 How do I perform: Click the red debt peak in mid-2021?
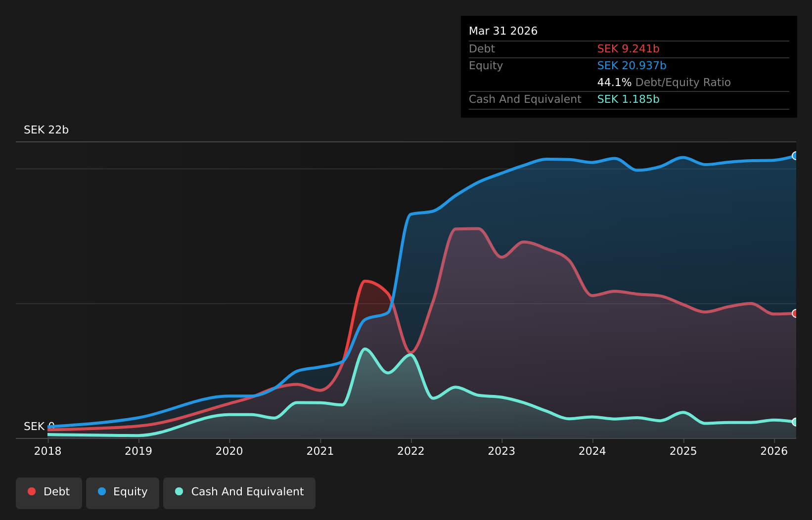click(x=365, y=281)
